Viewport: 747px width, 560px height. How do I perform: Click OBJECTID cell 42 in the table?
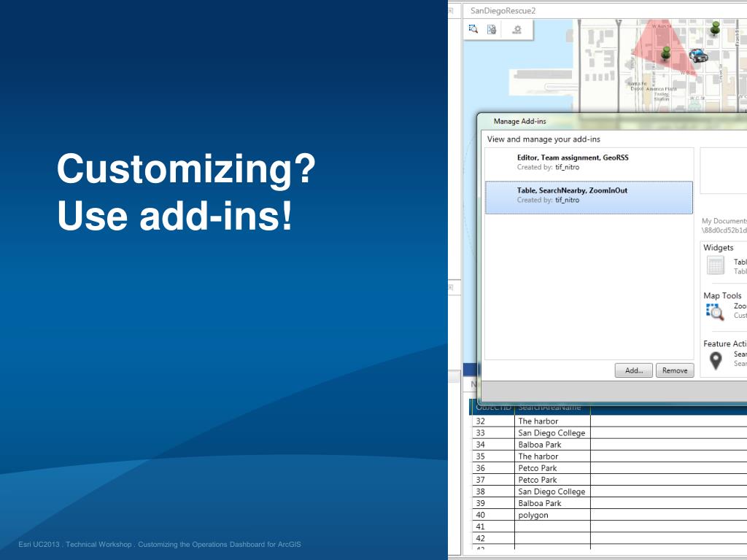[x=493, y=538]
